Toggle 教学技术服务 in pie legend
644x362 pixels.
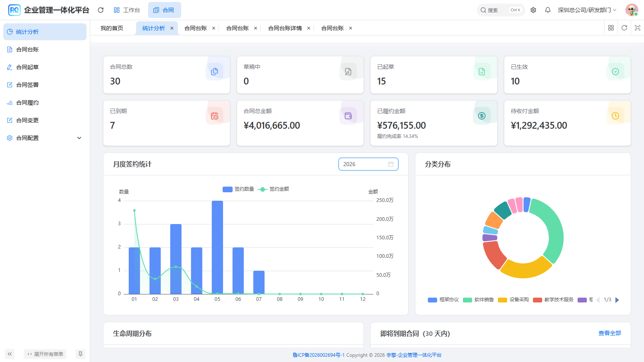pyautogui.click(x=553, y=300)
